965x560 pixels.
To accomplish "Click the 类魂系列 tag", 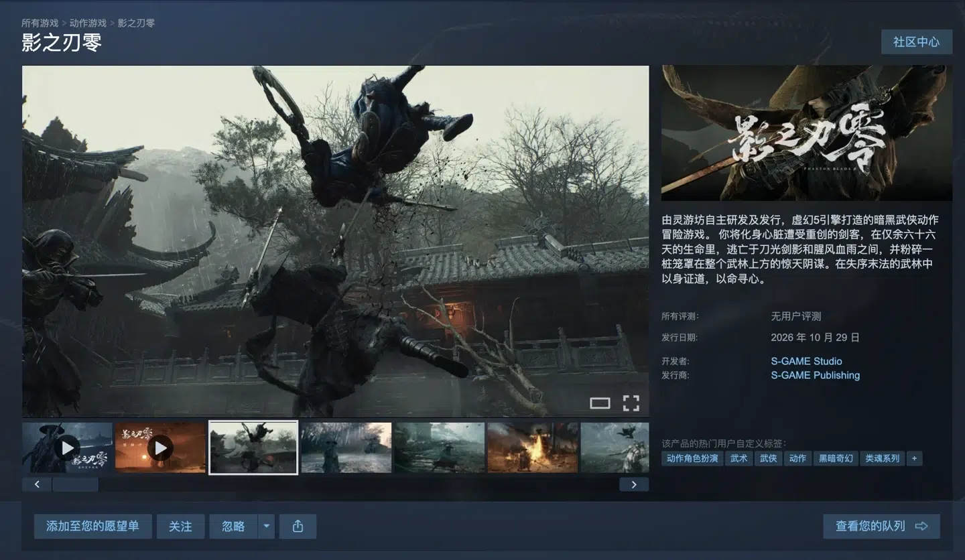I will coord(882,458).
